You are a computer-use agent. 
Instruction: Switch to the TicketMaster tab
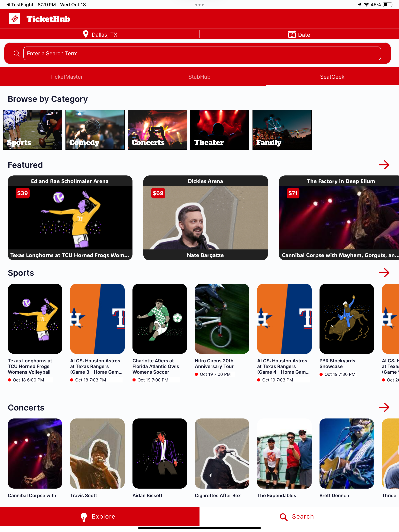point(66,77)
